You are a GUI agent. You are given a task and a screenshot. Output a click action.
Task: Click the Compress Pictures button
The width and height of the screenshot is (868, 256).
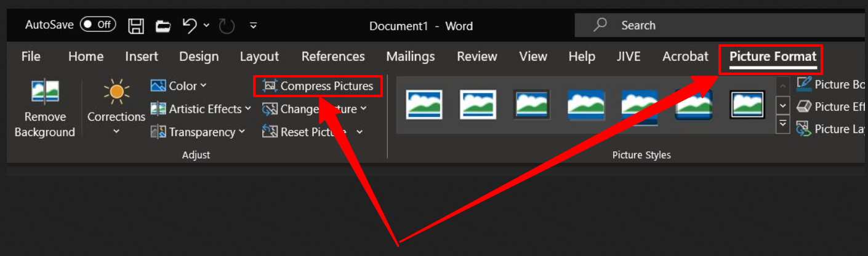pyautogui.click(x=318, y=86)
